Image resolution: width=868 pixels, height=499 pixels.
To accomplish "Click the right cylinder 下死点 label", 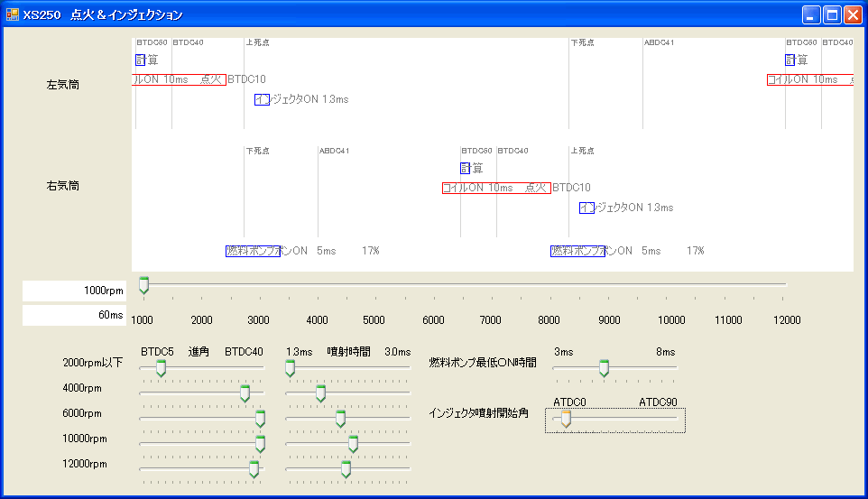I will click(x=258, y=151).
